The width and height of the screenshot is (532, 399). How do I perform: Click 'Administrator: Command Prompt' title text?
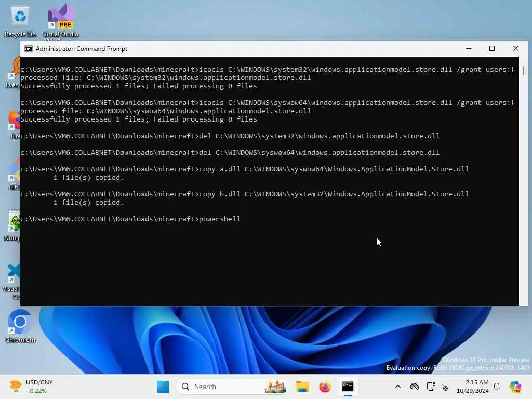point(82,49)
